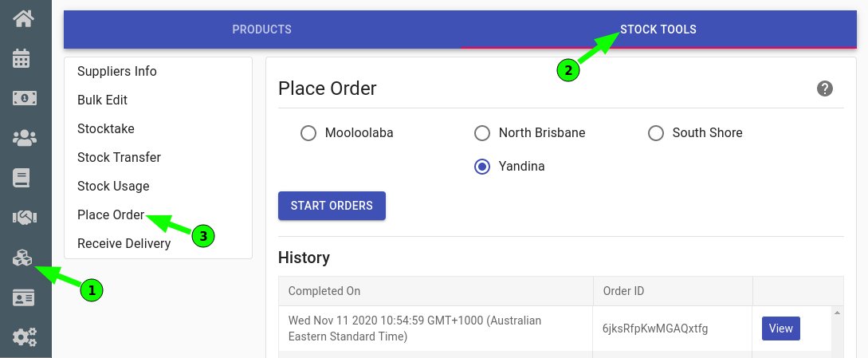The image size is (868, 358).
Task: Choose the South Shore radio option
Action: click(x=656, y=133)
